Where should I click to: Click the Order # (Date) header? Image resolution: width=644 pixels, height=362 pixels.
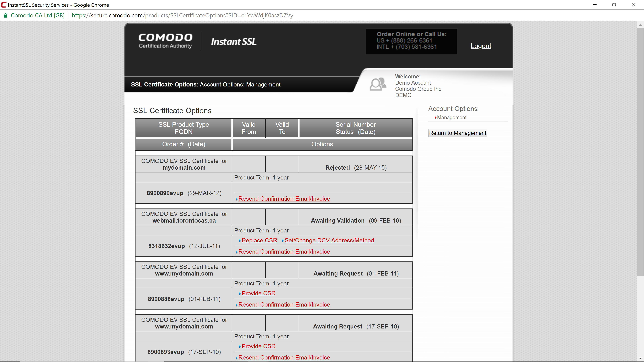183,144
